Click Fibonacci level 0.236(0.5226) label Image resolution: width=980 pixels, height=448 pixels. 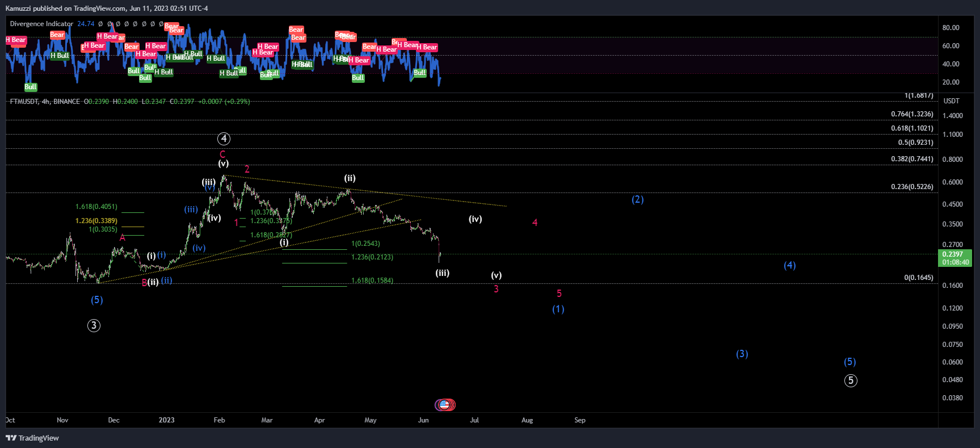pos(912,187)
